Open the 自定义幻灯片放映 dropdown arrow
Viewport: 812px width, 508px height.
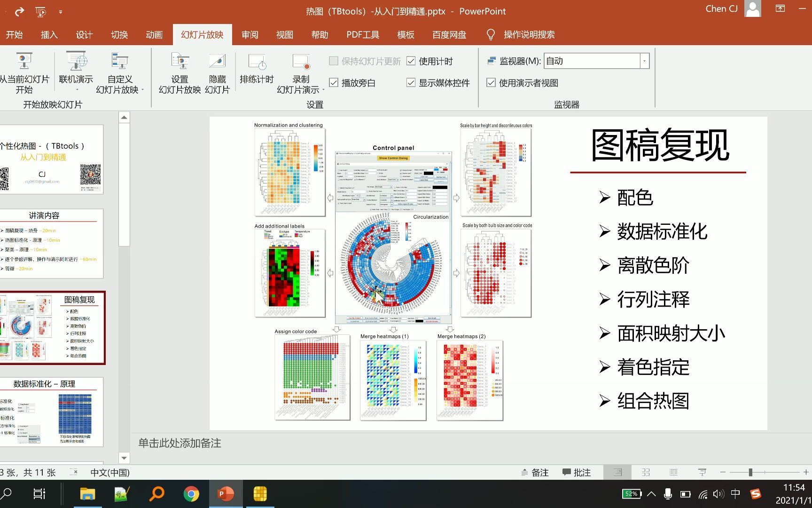142,89
